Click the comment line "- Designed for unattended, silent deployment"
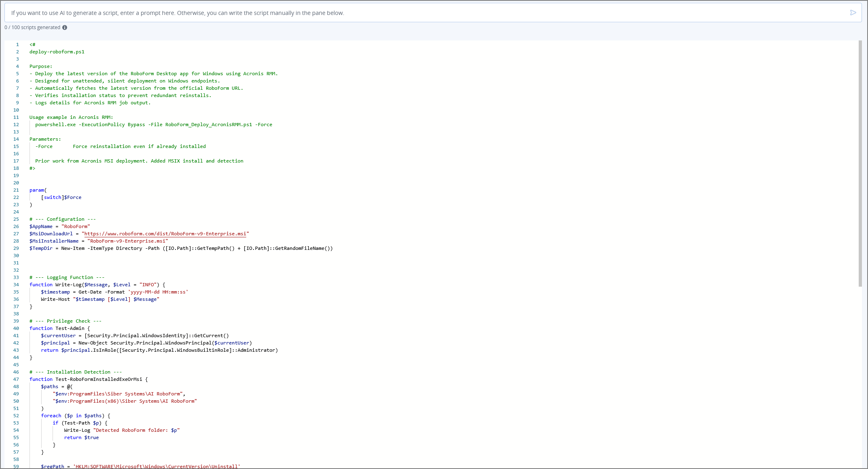This screenshot has height=469, width=868. tap(125, 81)
